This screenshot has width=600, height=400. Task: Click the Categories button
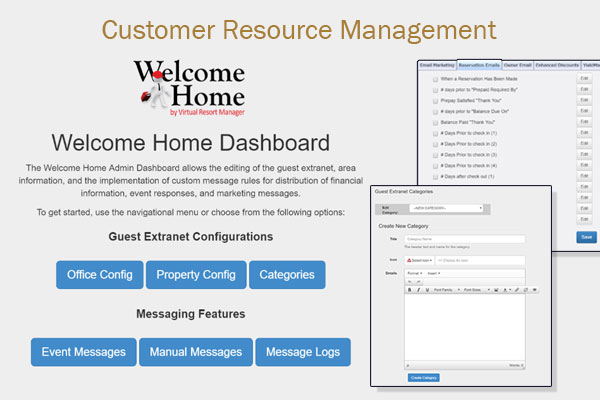[x=287, y=275]
